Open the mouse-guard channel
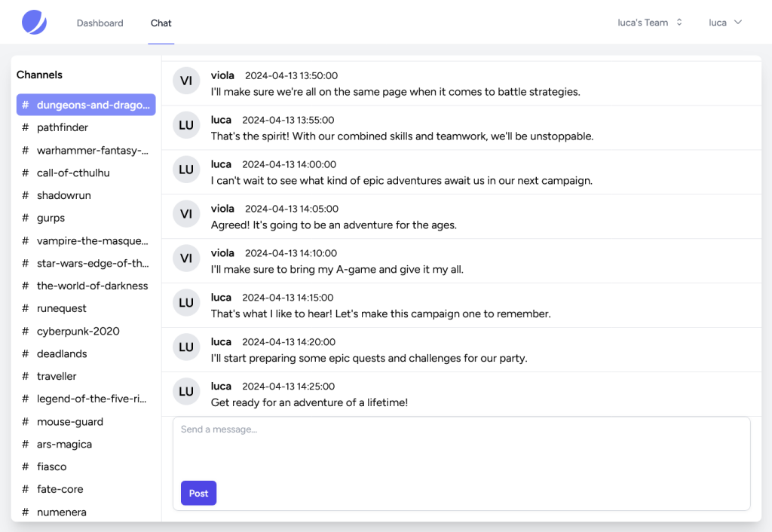772x532 pixels. (x=70, y=422)
